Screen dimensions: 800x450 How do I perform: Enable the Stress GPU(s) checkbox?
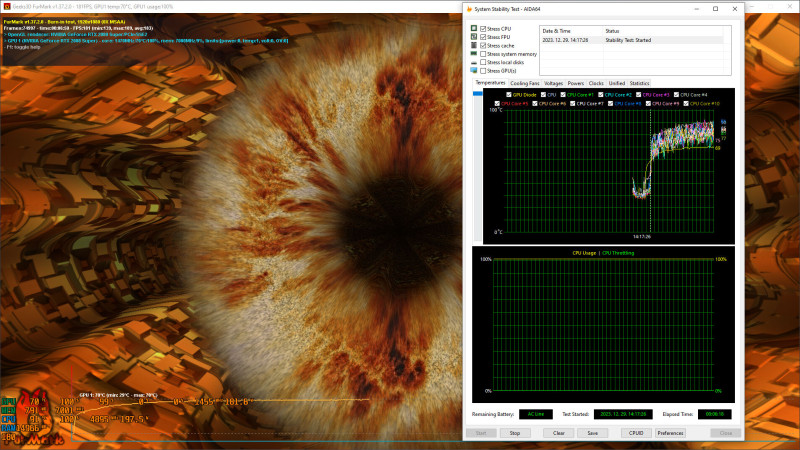click(484, 71)
